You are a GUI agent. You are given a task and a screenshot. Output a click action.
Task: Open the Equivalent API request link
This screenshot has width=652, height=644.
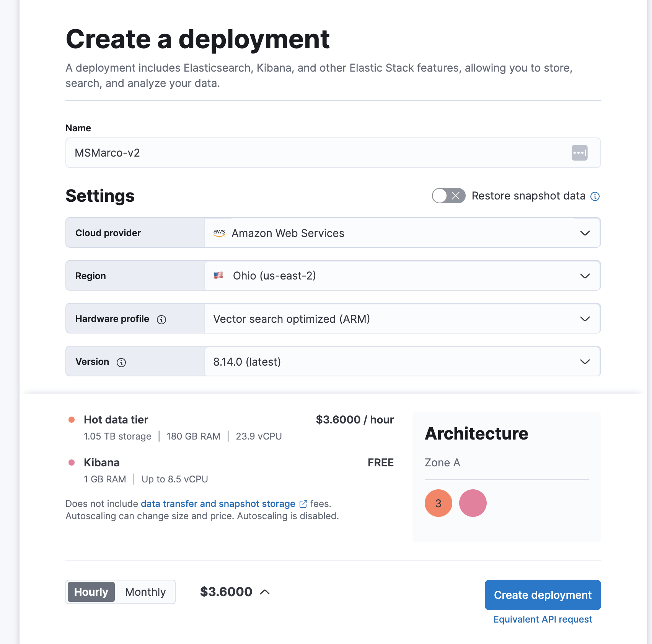543,619
